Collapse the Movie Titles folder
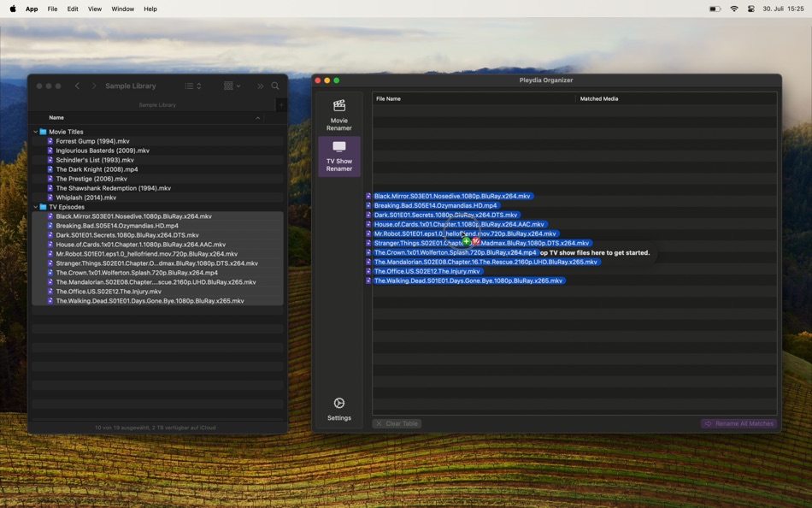Screen dimensions: 812x508 (35, 132)
